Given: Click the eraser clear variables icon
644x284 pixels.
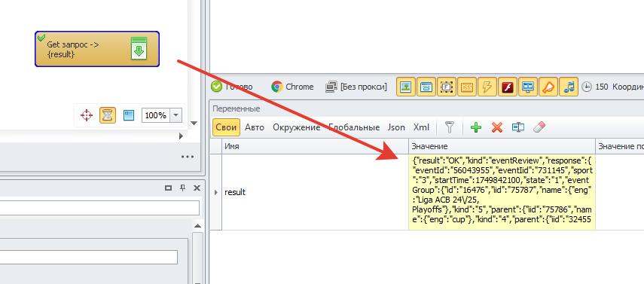Looking at the screenshot, I should 539,127.
